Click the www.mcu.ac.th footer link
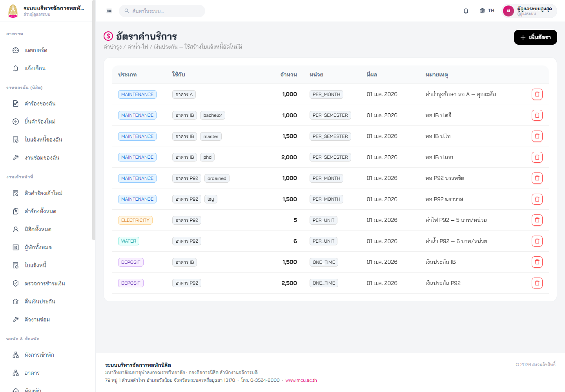 click(301, 380)
